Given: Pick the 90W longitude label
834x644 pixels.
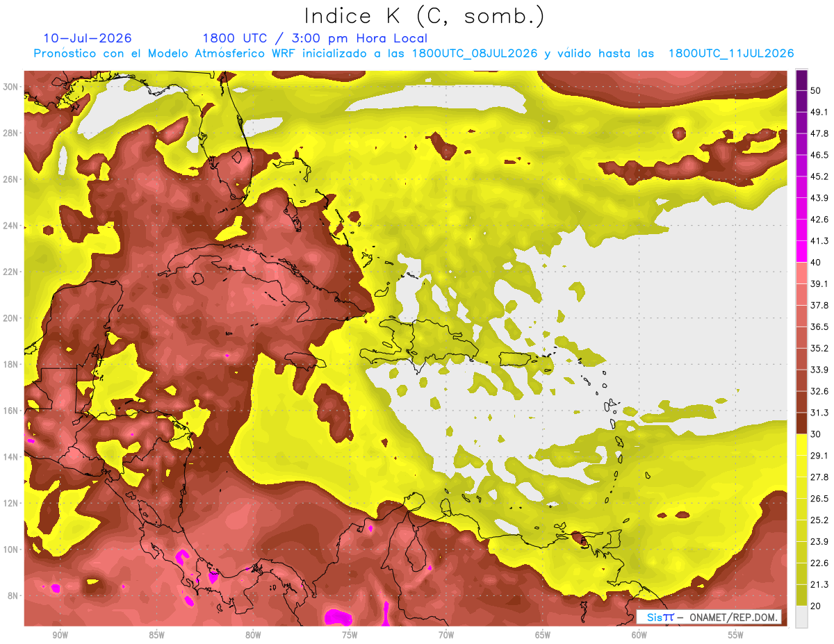Looking at the screenshot, I should tap(60, 635).
